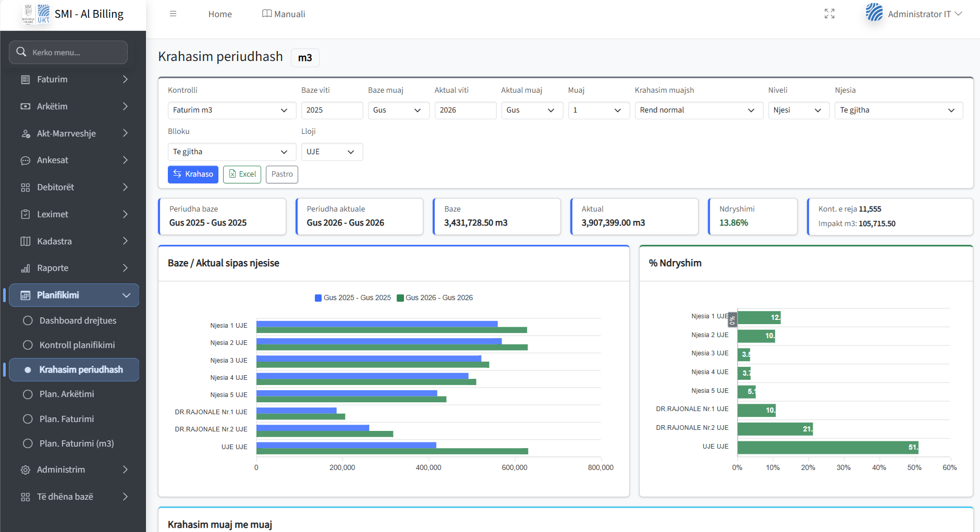Click the Administrim gear icon

click(26, 470)
